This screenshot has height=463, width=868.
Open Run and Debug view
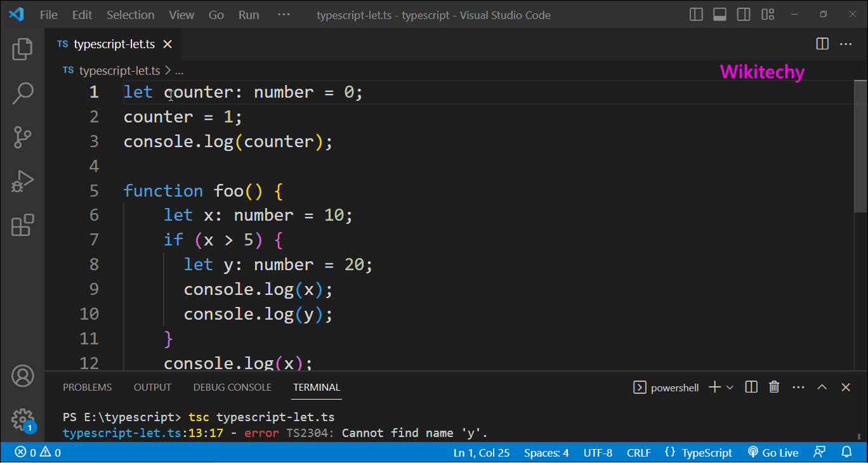click(x=22, y=181)
